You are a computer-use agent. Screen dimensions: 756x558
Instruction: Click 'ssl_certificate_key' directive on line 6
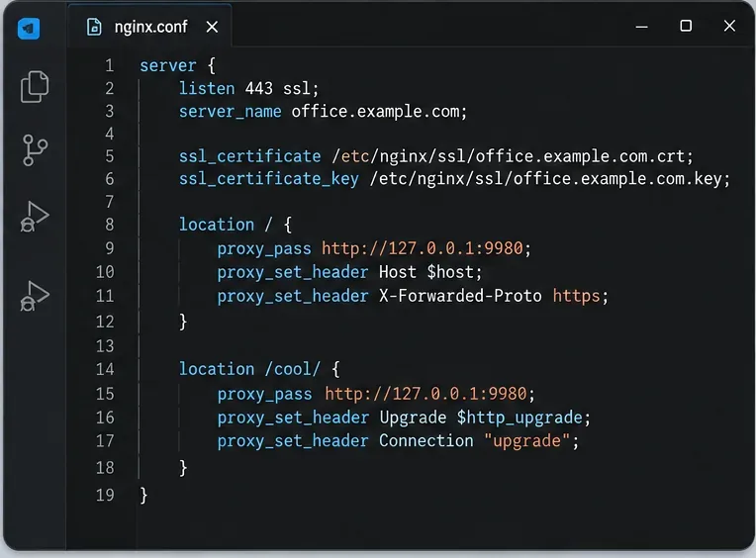(269, 179)
